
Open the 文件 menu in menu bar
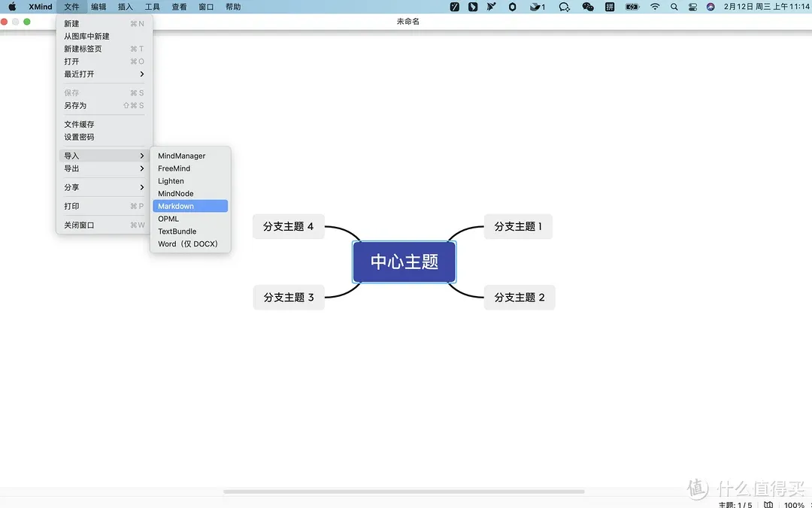(71, 7)
